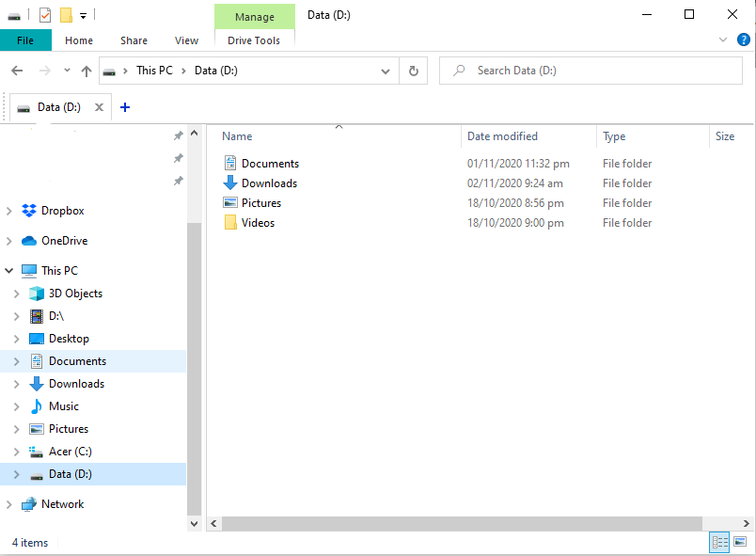The height and width of the screenshot is (556, 756).
Task: Click This PC in the breadcrumb path
Action: point(155,71)
